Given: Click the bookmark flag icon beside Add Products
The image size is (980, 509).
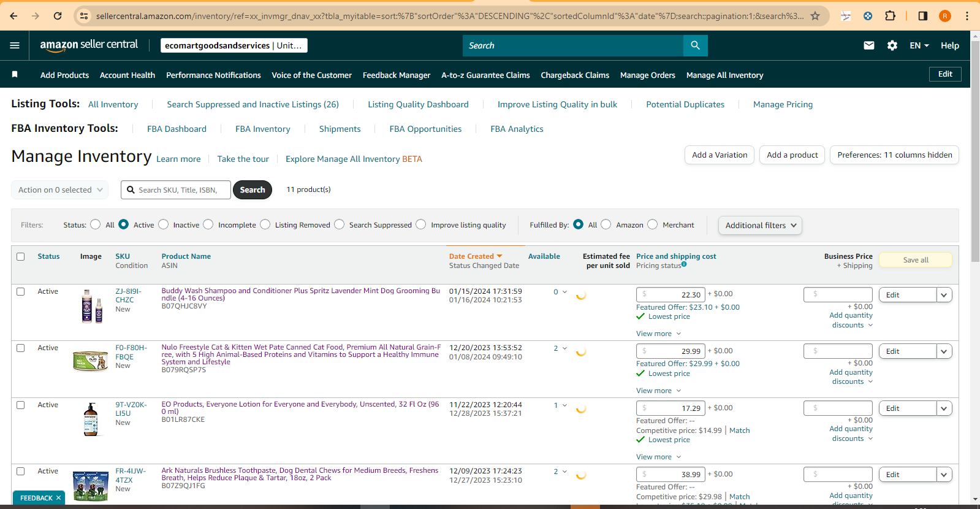Looking at the screenshot, I should point(15,74).
